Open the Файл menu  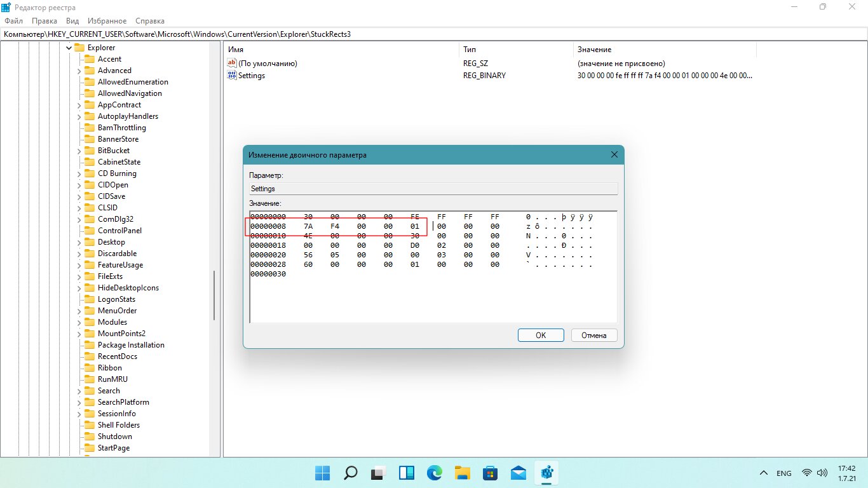point(13,21)
